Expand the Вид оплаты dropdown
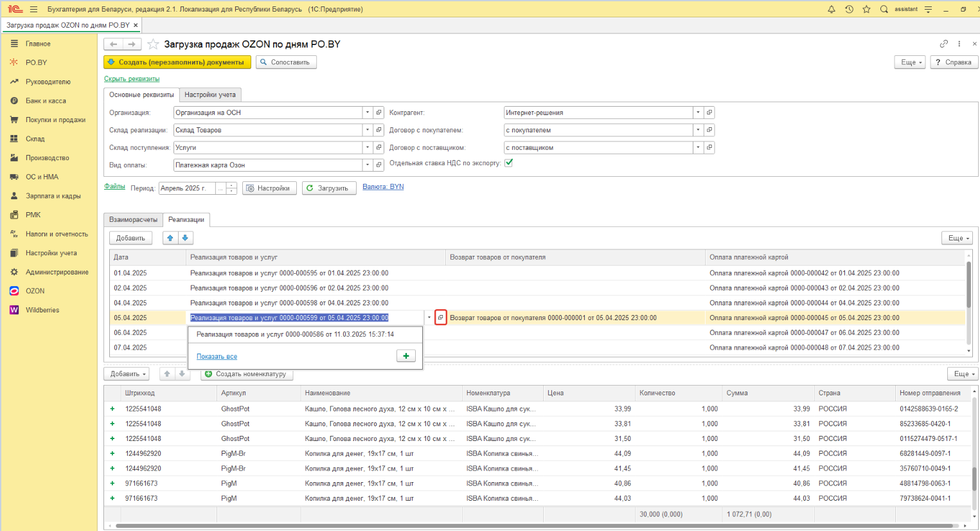The height and width of the screenshot is (531, 980). pyautogui.click(x=368, y=165)
